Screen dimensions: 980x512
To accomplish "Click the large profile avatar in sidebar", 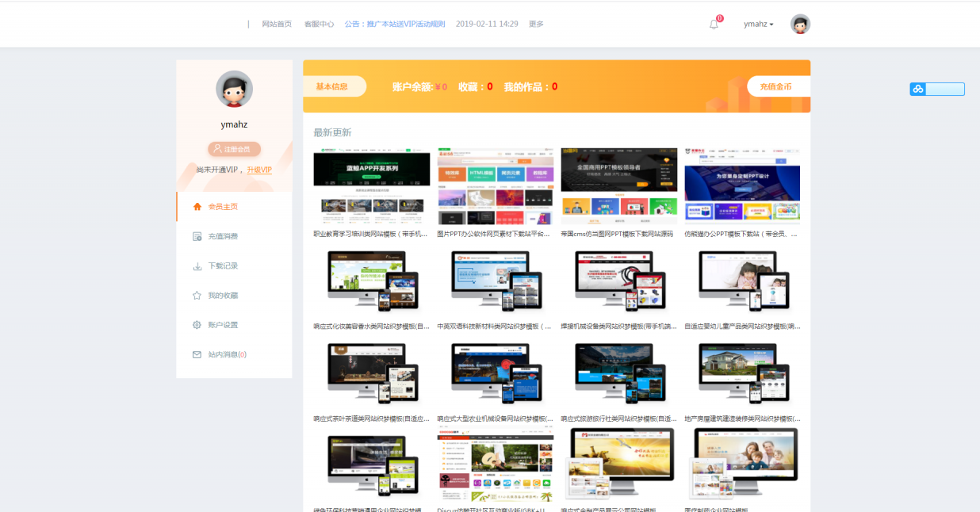I will pos(234,90).
